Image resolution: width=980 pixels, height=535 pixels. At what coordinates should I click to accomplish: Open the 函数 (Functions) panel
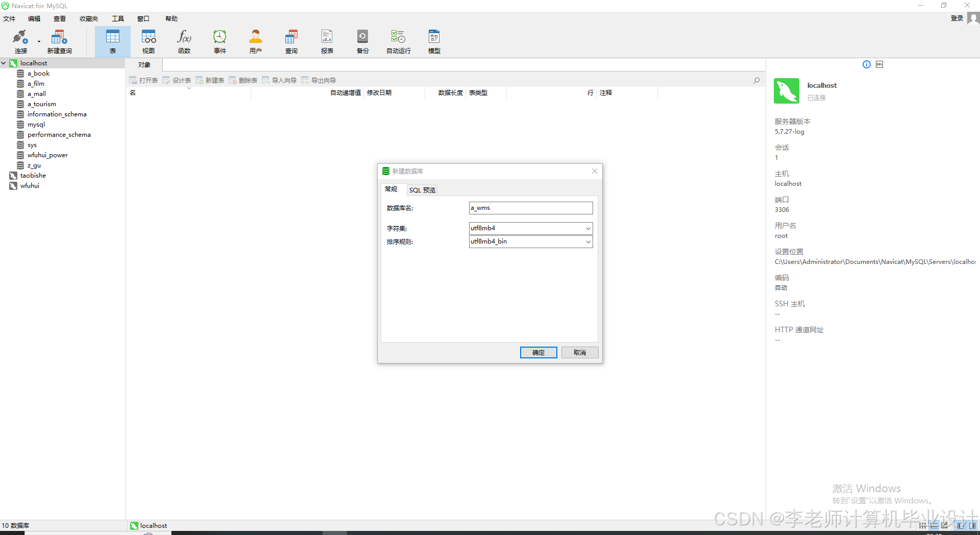coord(184,41)
